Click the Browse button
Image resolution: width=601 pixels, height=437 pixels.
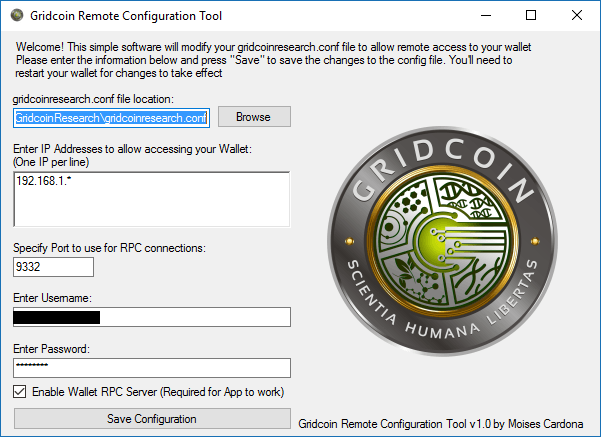tap(255, 117)
